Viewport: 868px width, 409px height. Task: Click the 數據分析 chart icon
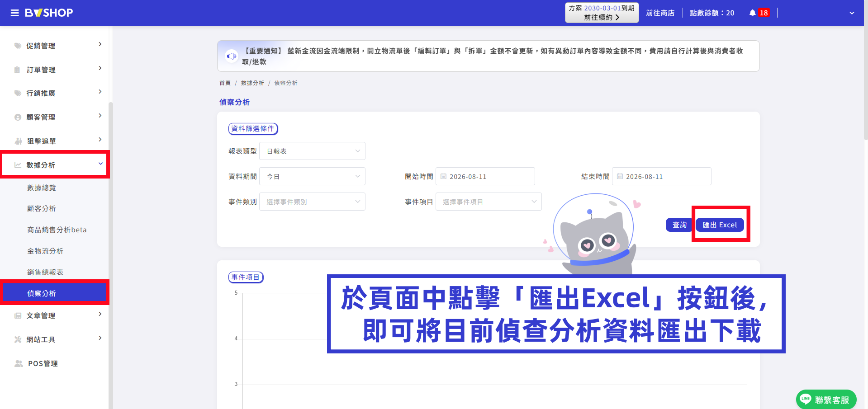[x=18, y=165]
